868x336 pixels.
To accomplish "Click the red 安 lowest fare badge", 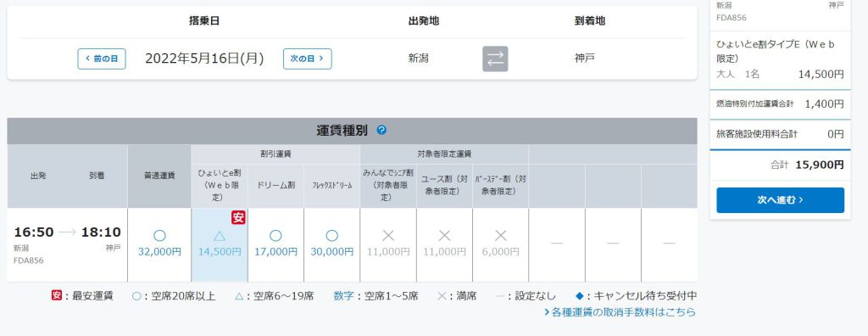I will [x=238, y=217].
